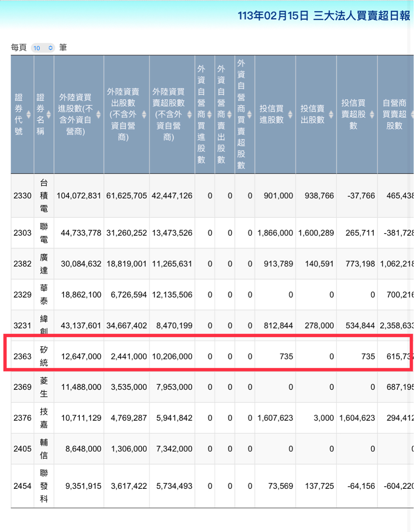This screenshot has width=414, height=532.
Task: Click value 1,866,000 in 聯電 row
Action: [275, 233]
